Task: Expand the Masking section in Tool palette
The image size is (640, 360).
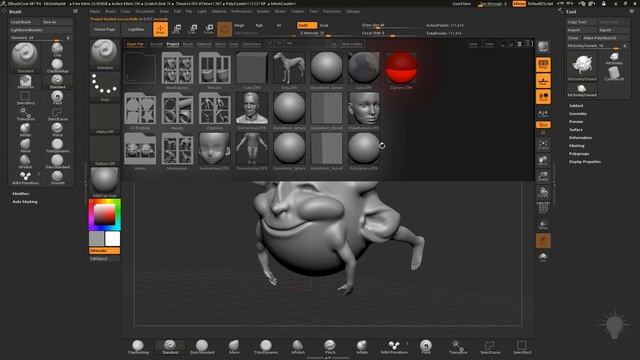Action: 577,146
